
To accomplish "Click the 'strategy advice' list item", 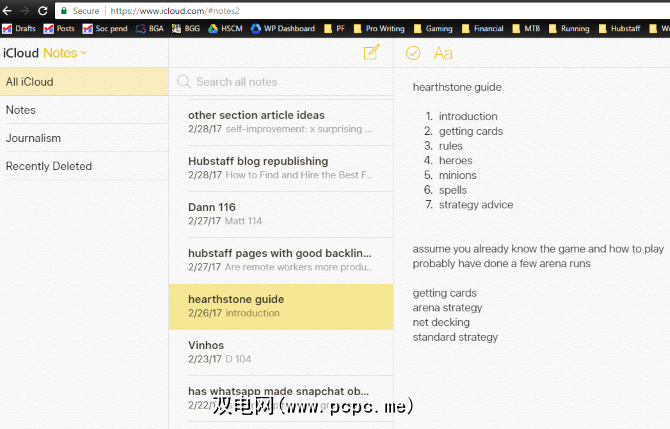I will [476, 205].
